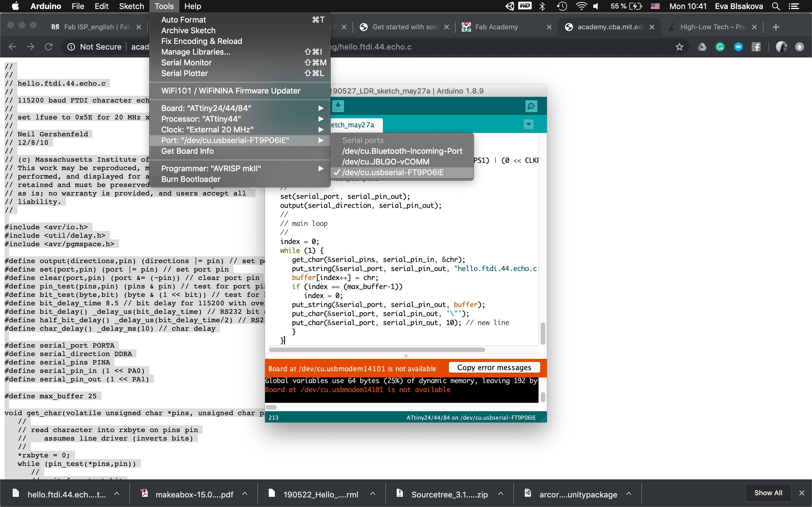
Task: Open the Arduino Serial Monitor magnifier icon
Action: pos(531,106)
